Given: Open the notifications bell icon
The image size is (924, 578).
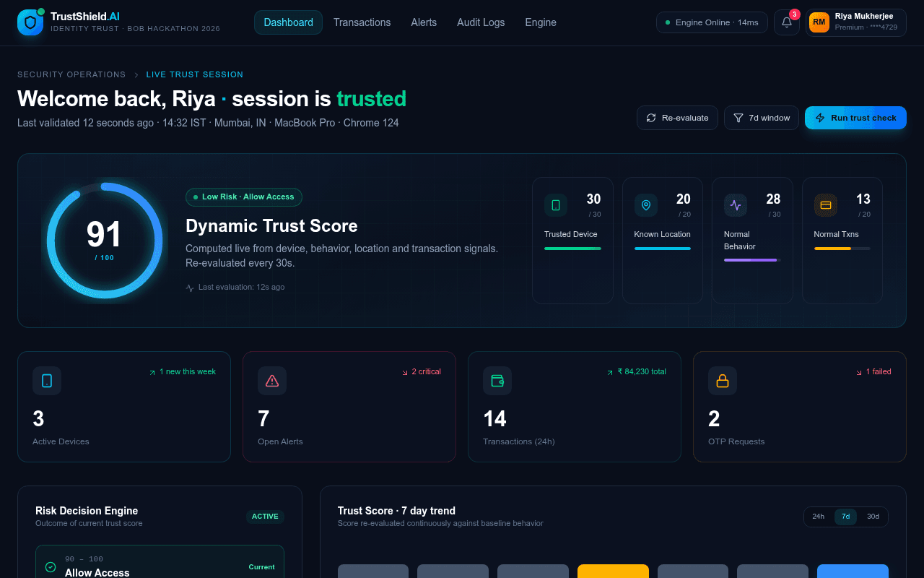Looking at the screenshot, I should click(787, 22).
